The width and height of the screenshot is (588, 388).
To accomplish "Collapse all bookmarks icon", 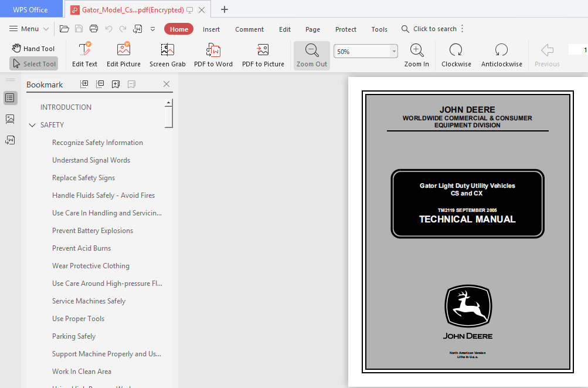I will [x=100, y=84].
